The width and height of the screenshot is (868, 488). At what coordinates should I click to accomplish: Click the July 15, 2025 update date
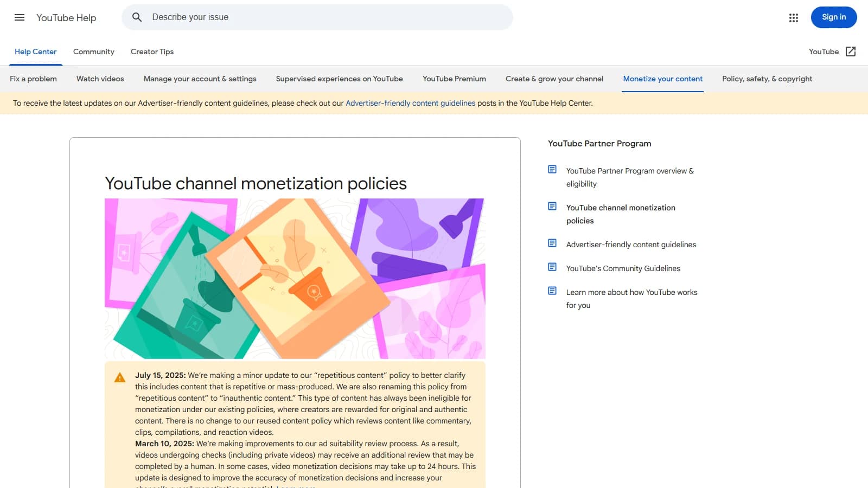click(160, 375)
